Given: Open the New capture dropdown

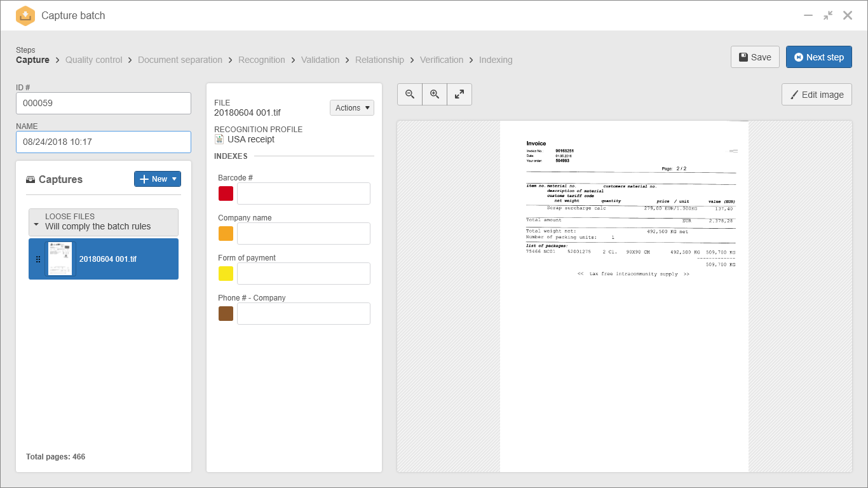Looking at the screenshot, I should pyautogui.click(x=158, y=179).
